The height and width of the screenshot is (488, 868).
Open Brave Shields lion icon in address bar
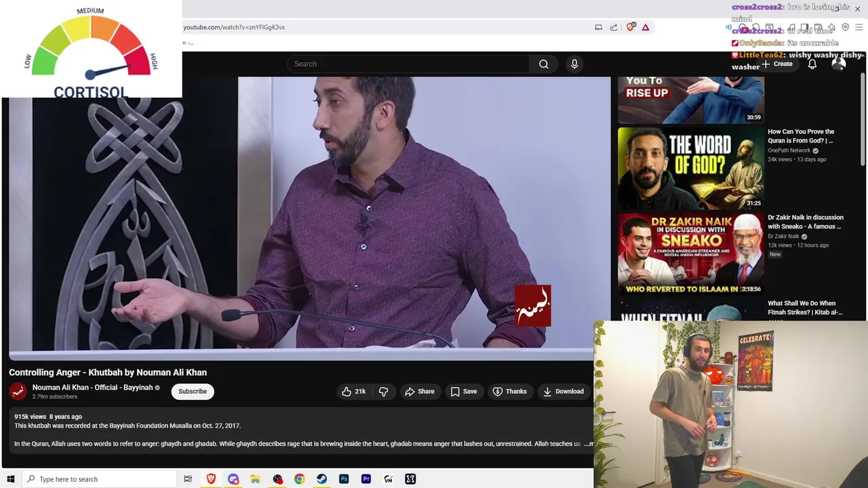[631, 27]
